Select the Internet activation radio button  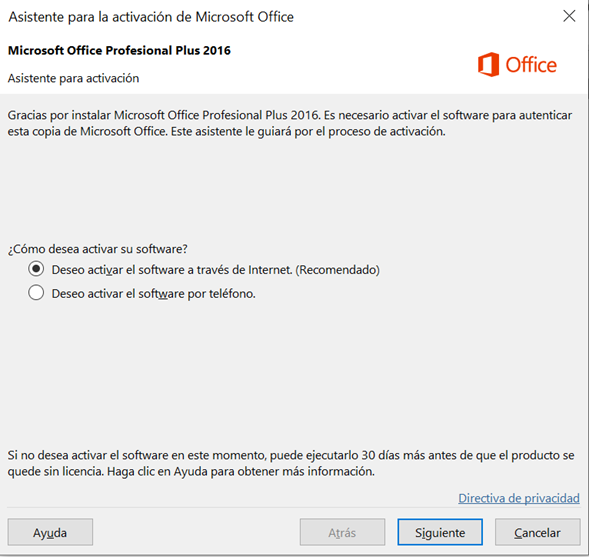(36, 269)
